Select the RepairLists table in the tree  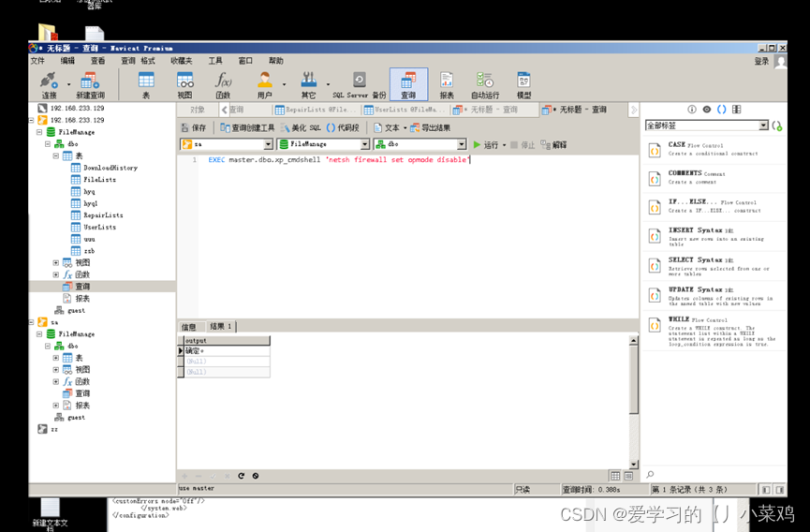coord(97,214)
